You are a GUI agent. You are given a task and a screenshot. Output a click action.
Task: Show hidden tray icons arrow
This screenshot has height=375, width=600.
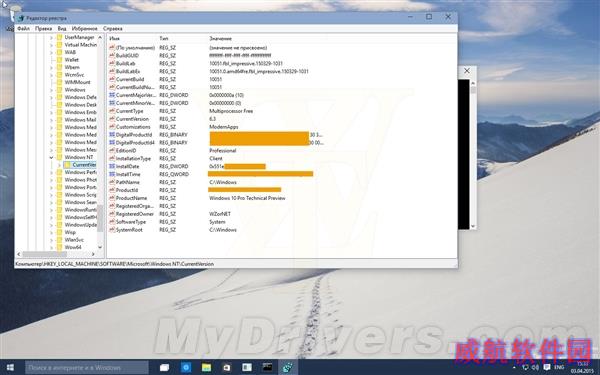click(514, 367)
